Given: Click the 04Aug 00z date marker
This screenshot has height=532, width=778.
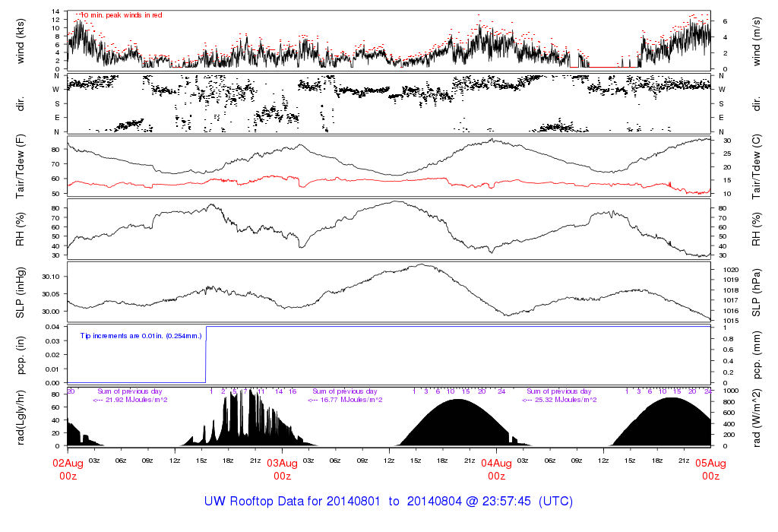Looking at the screenshot, I should click(x=496, y=469).
